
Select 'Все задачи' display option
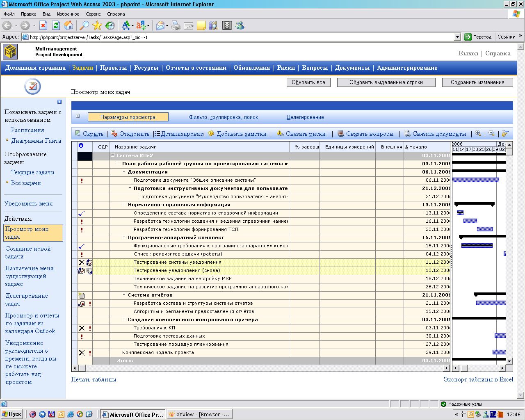(26, 183)
